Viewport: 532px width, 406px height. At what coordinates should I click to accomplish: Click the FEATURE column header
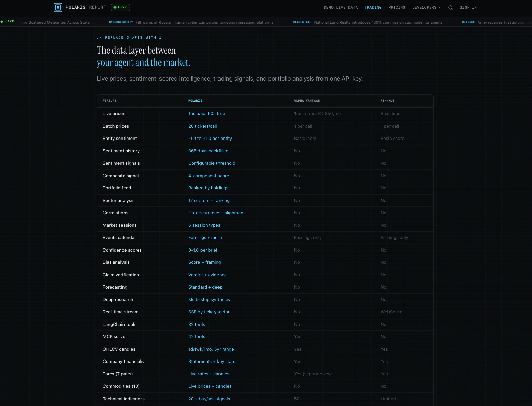click(109, 101)
